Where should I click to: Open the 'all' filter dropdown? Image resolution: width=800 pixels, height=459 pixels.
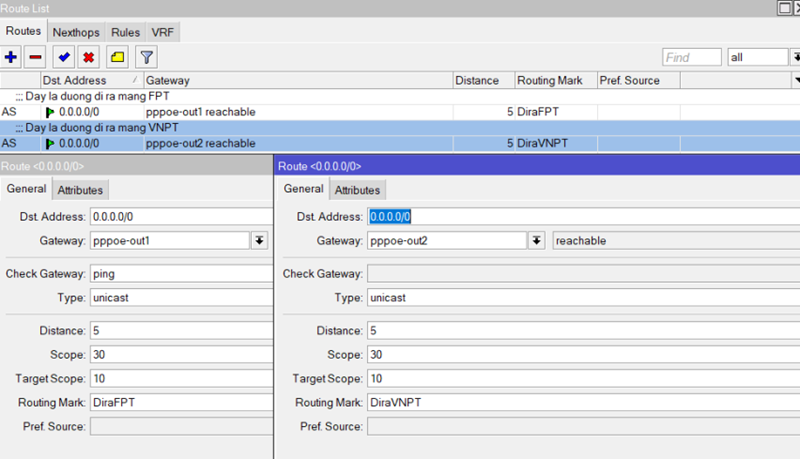point(760,58)
